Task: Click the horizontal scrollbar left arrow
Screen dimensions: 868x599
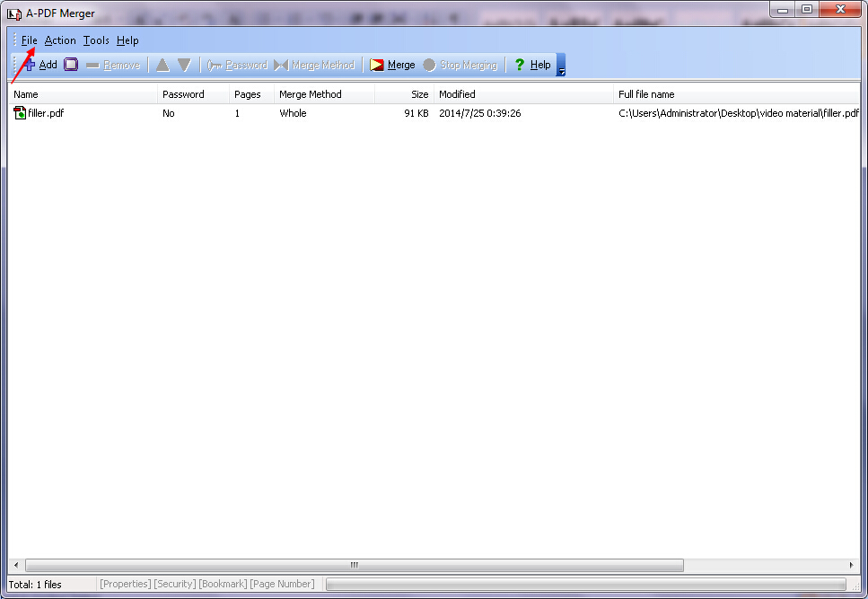Action: [x=16, y=565]
